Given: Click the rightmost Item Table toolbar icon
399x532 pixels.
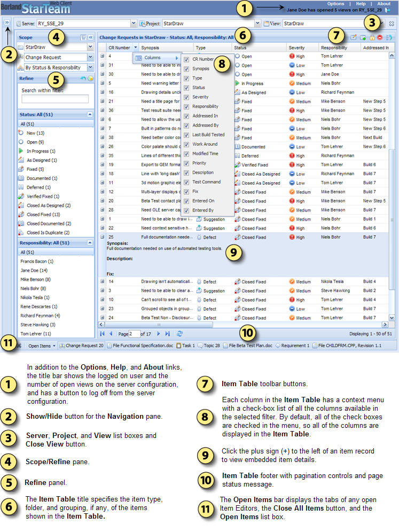Looking at the screenshot, I should tap(389, 37).
